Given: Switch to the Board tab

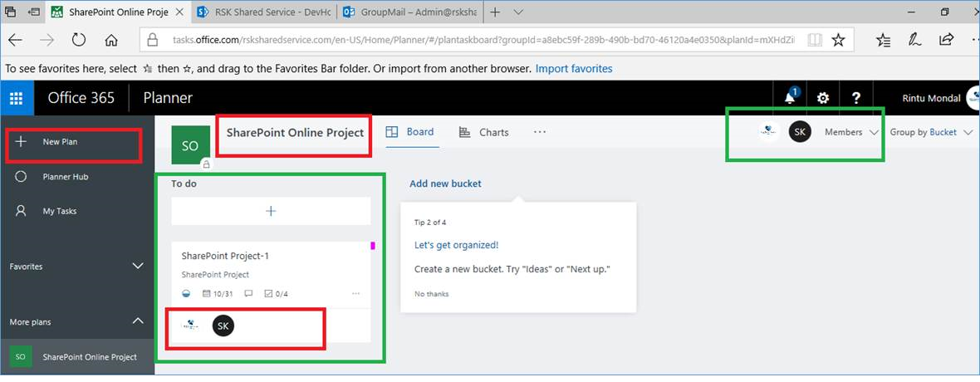Looking at the screenshot, I should (410, 132).
